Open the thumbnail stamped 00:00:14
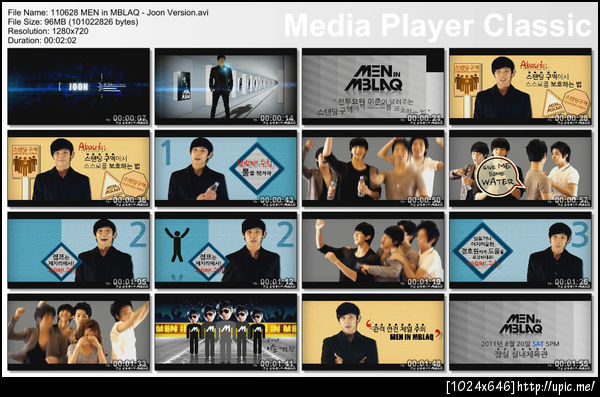Image resolution: width=600 pixels, height=397 pixels. point(226,87)
